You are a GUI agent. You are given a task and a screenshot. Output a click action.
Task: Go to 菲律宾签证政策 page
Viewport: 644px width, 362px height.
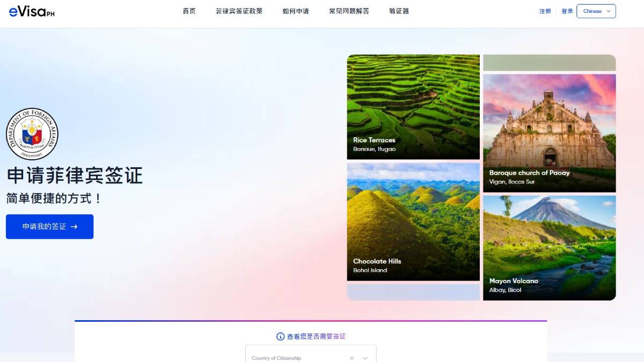[x=239, y=11]
